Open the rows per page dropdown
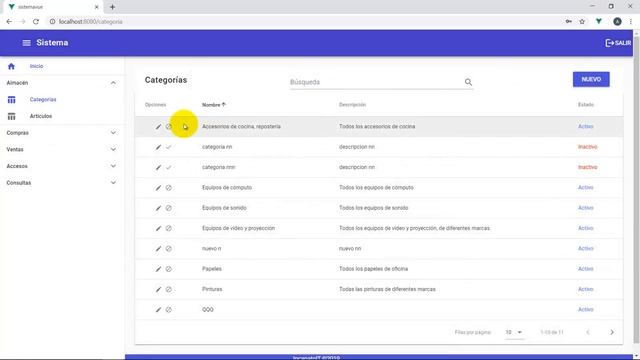The image size is (640, 360). (x=514, y=332)
